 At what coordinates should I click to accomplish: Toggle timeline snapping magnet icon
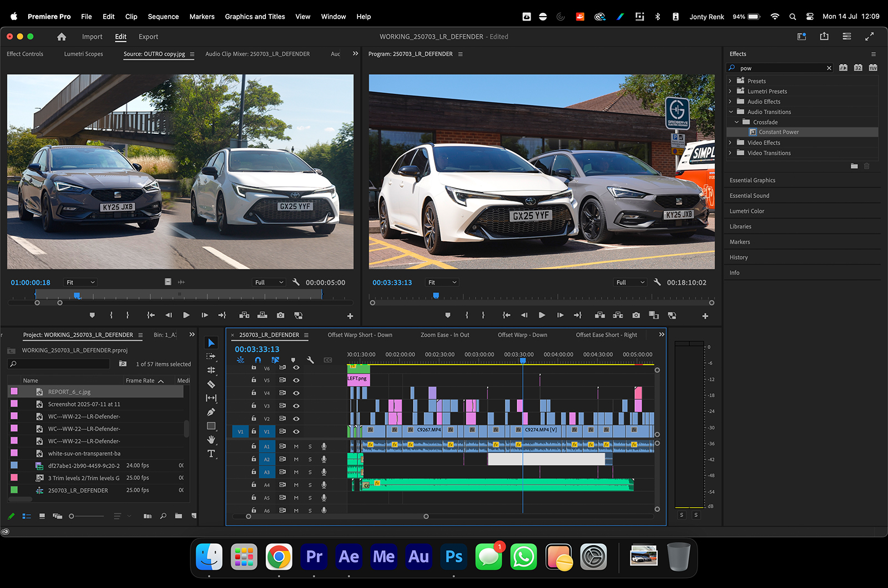click(x=258, y=360)
